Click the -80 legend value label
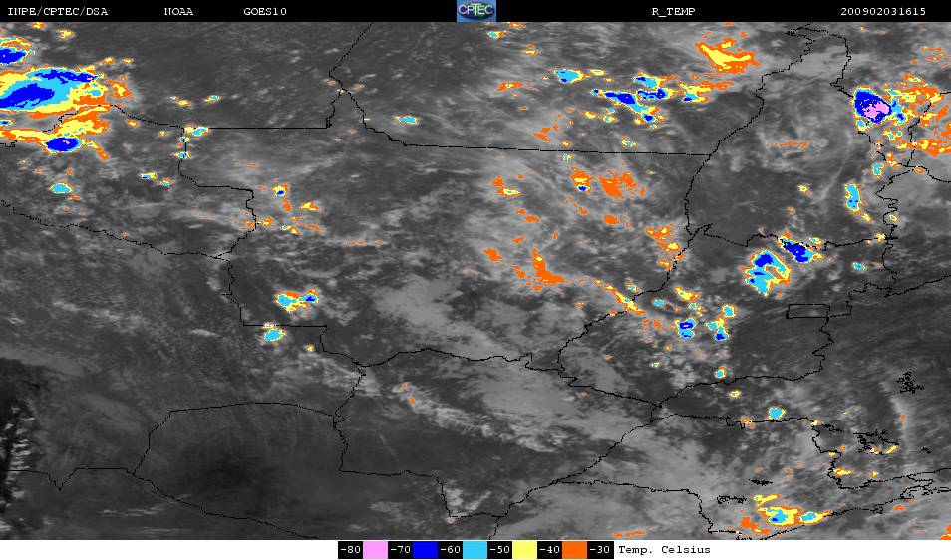951x560 pixels. (x=351, y=550)
